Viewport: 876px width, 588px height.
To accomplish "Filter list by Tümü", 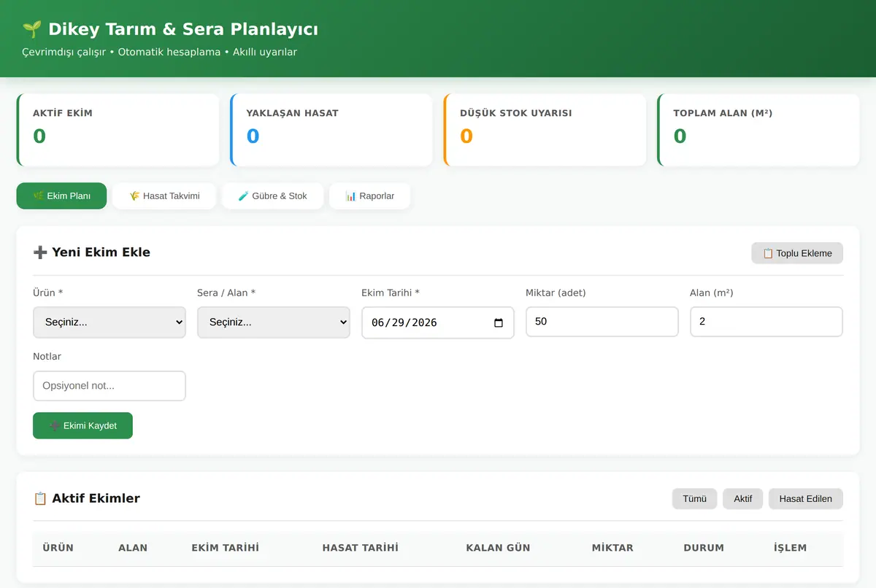I will coord(694,499).
